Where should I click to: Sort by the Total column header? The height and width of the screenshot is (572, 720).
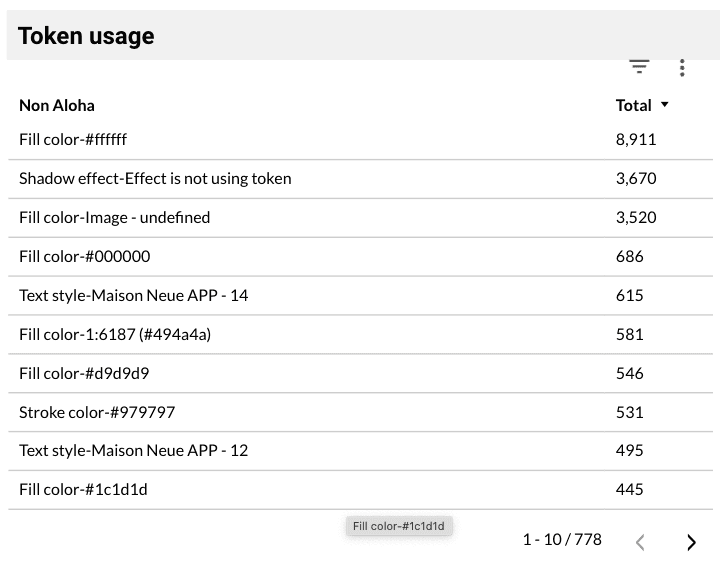pyautogui.click(x=634, y=105)
